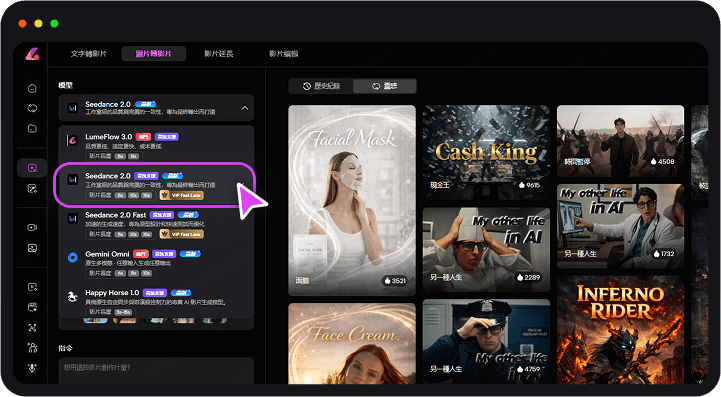Open the image editing sidebar icon

pos(32,189)
